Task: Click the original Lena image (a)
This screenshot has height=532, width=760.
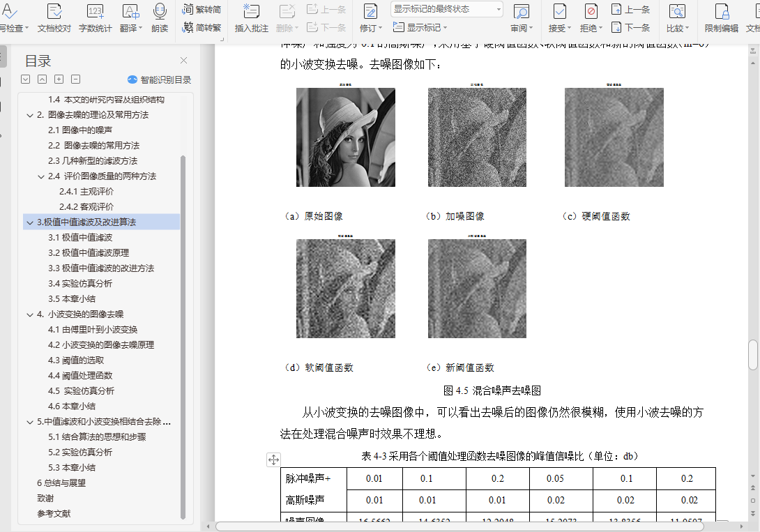Action: pyautogui.click(x=346, y=137)
